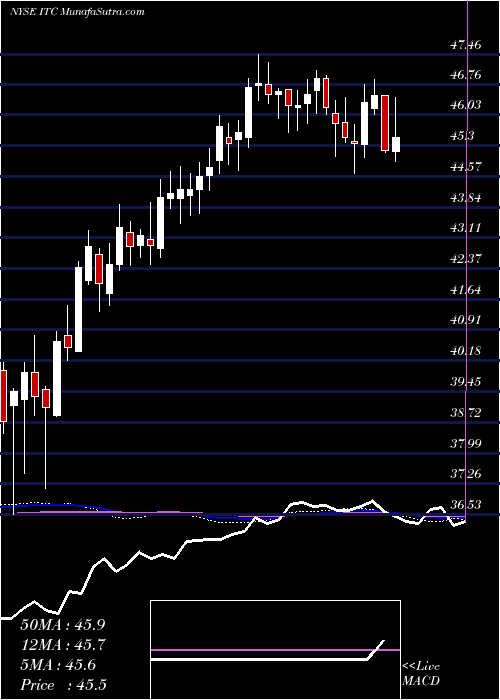Click the <<Live MACD label
The image size is (500, 700).
click(421, 673)
